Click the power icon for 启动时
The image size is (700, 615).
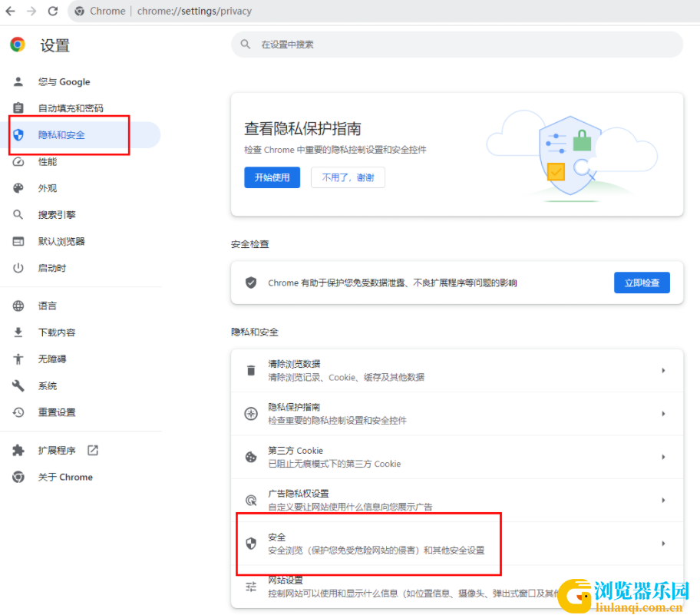[x=18, y=268]
